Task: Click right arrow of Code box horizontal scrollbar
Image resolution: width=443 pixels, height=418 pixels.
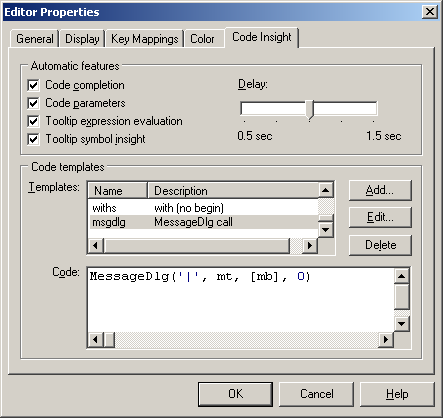Action: [386, 340]
